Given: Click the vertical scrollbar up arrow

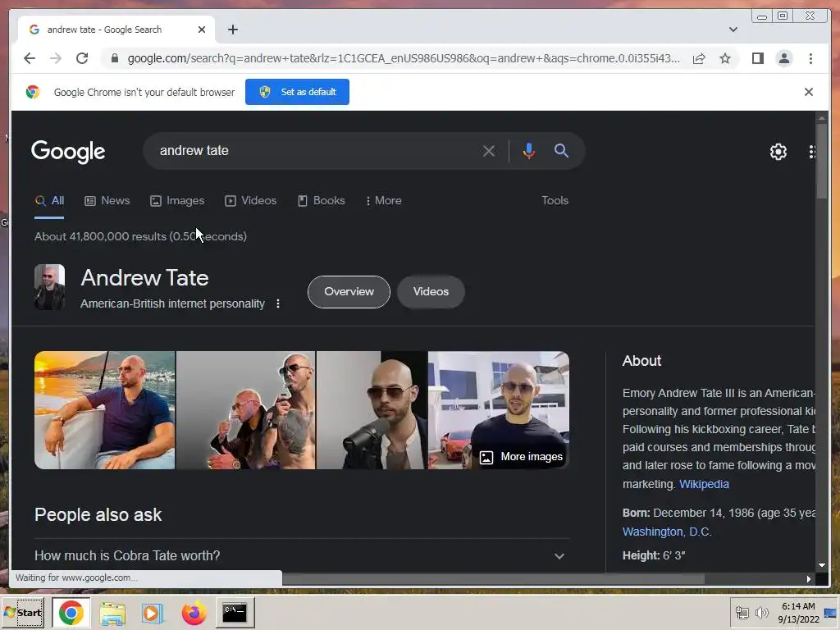Looking at the screenshot, I should point(822,118).
